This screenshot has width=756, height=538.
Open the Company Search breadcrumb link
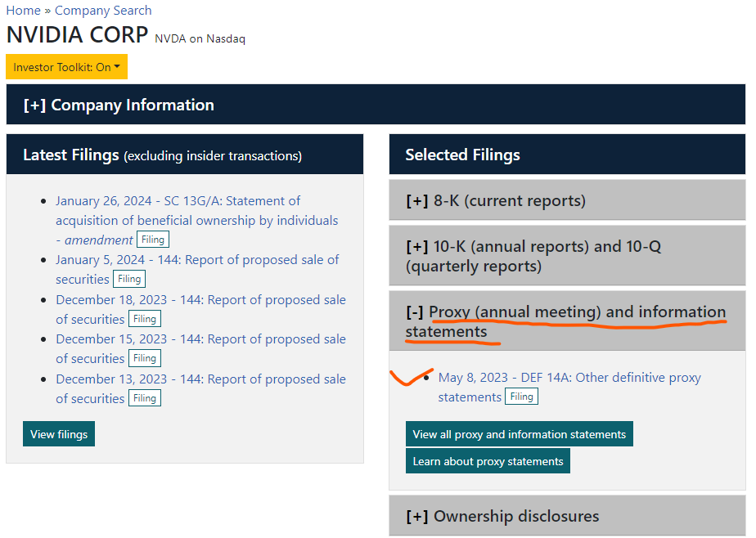pyautogui.click(x=103, y=10)
